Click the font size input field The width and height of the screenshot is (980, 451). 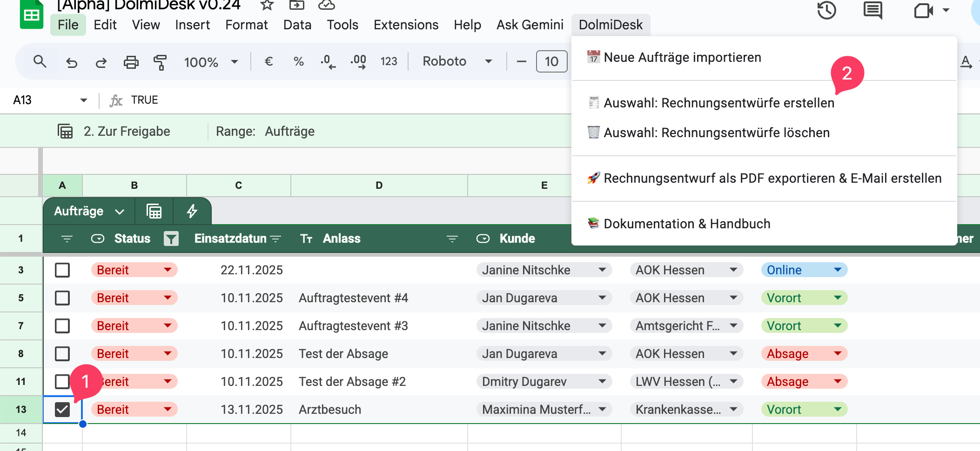point(551,61)
